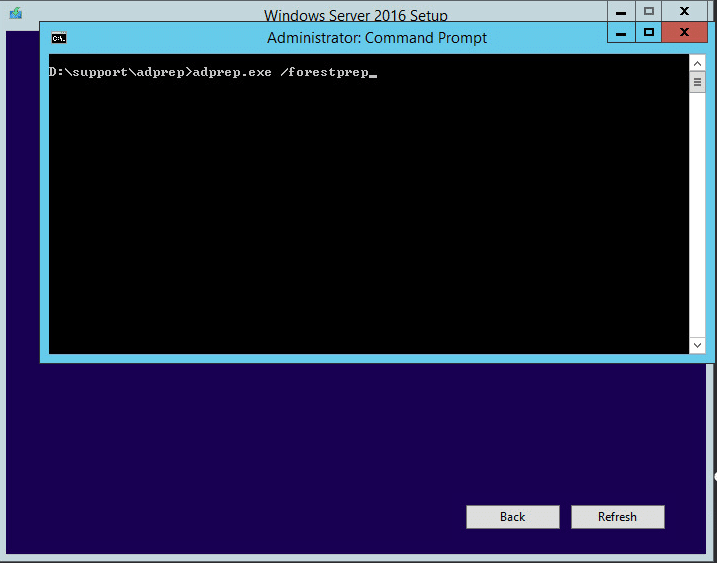Click the console scrollbar up arrow

click(x=697, y=64)
